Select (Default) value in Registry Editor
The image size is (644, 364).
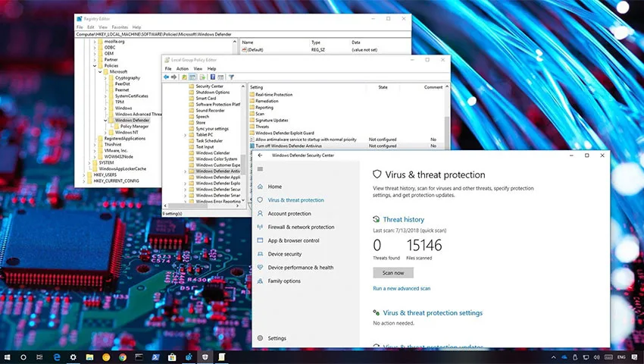click(255, 50)
